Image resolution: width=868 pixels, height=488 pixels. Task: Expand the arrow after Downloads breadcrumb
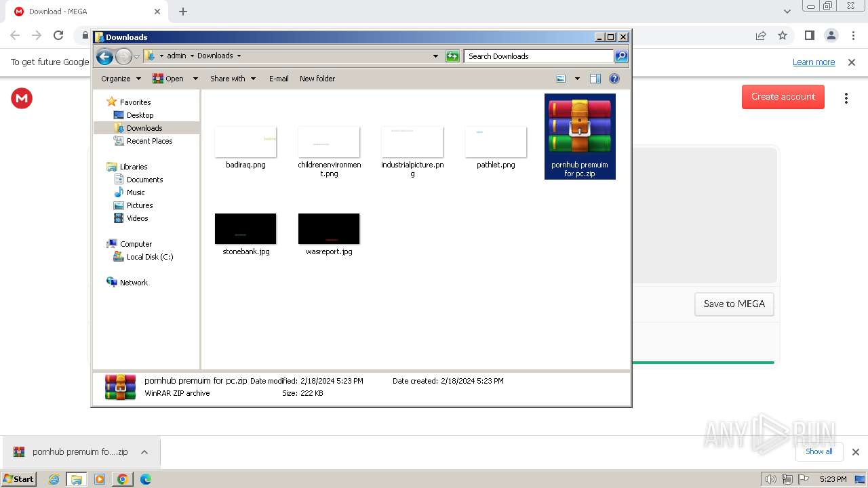click(x=239, y=56)
